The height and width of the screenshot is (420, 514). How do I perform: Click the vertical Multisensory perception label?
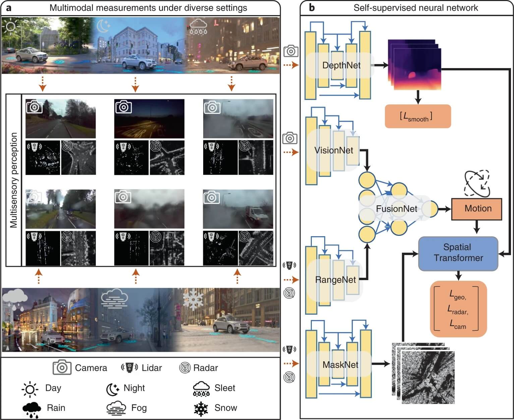[14, 180]
